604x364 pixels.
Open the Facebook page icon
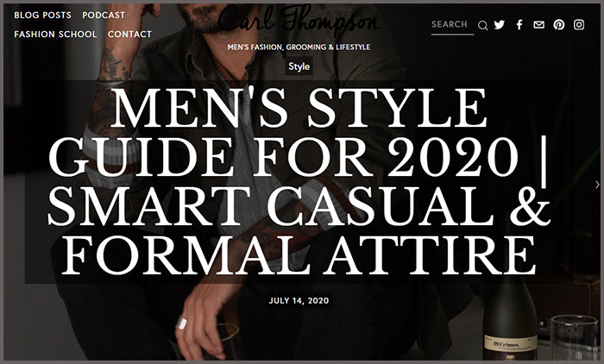pos(519,25)
